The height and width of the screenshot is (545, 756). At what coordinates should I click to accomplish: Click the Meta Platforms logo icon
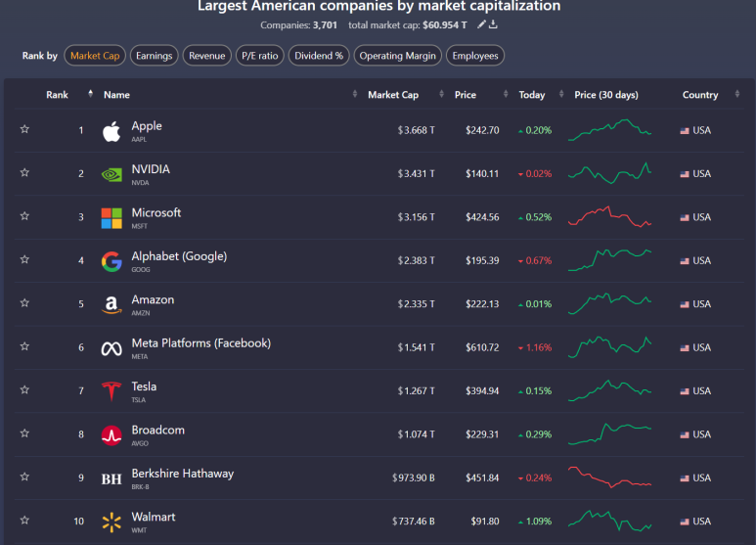111,348
